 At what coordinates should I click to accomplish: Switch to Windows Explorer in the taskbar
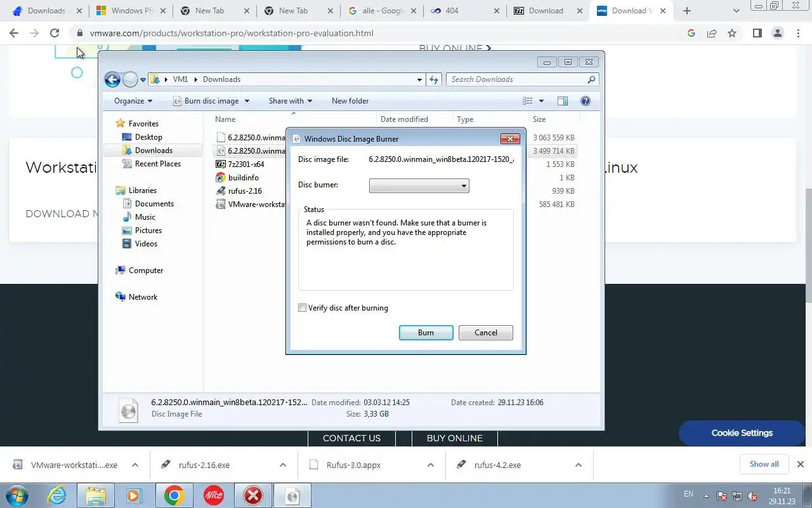[x=95, y=496]
